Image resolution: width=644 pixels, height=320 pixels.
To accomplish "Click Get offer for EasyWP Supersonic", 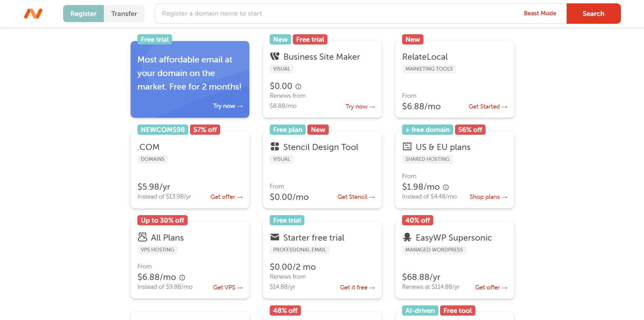I will click(491, 287).
